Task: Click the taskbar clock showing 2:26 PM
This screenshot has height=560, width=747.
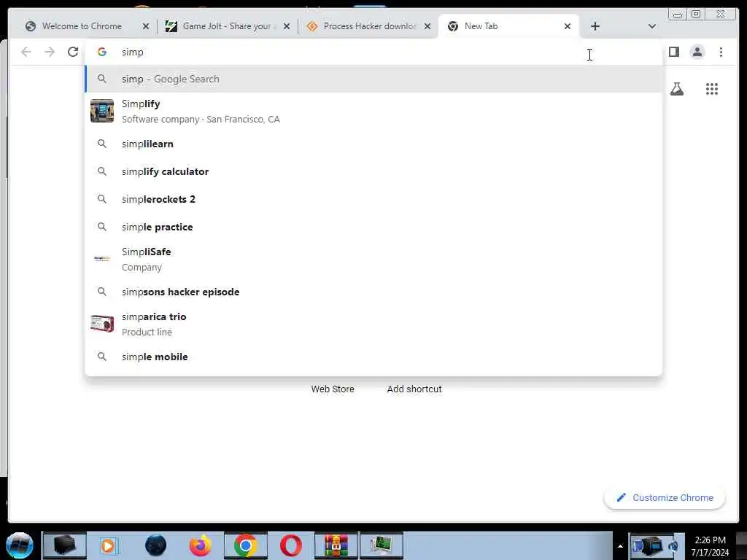Action: (x=710, y=546)
